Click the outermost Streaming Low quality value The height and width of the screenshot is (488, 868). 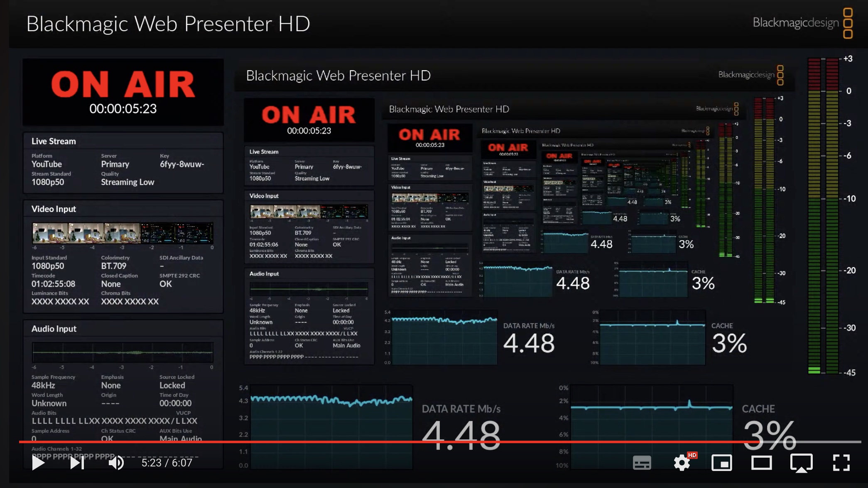128,182
